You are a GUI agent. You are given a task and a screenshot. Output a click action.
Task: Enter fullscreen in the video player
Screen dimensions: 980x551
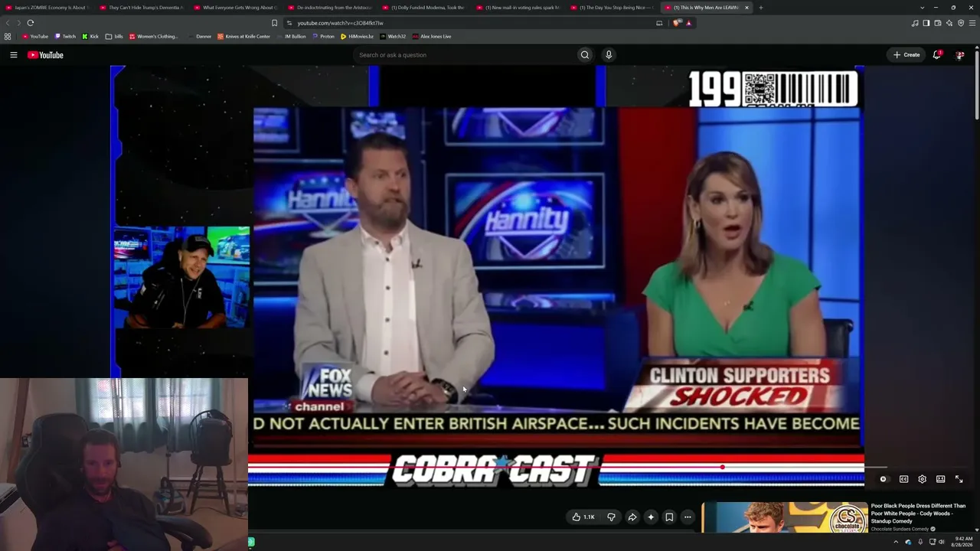(x=959, y=479)
